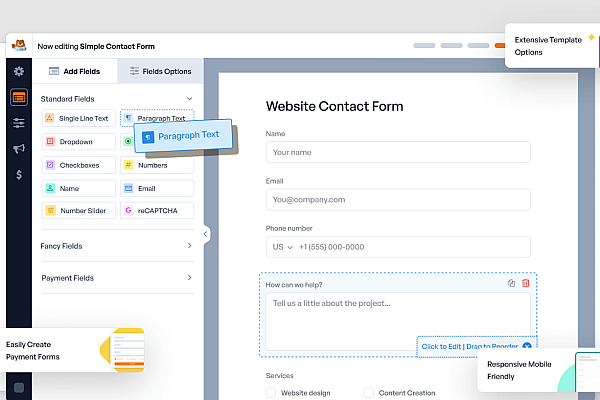Duplicate the 'How can we help?' field
600x400 pixels.
(x=511, y=283)
